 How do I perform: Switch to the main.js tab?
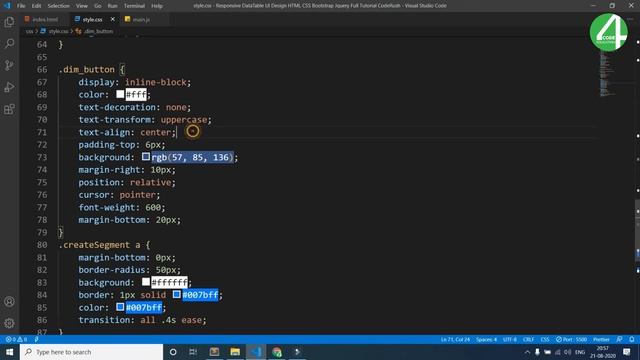(x=141, y=19)
